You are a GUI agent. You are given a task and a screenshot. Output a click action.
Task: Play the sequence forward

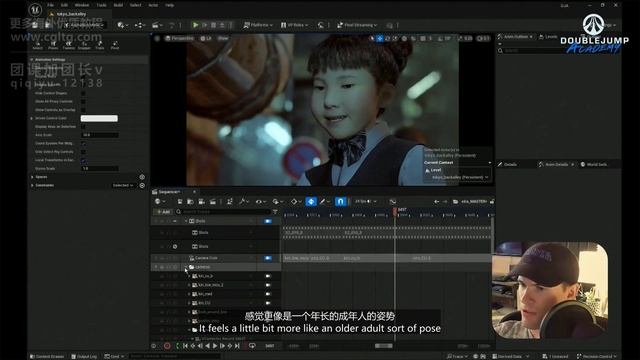click(215, 346)
